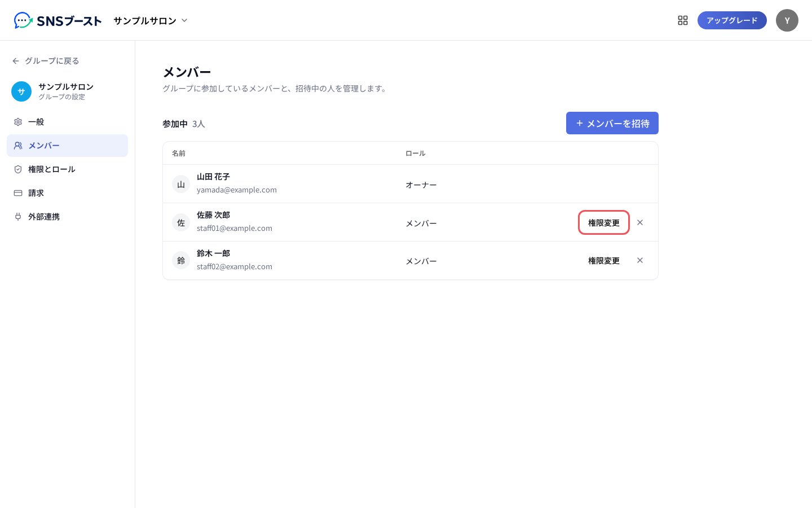Image resolution: width=812 pixels, height=508 pixels.
Task: Click the 参加中 3人 count label
Action: coord(184,124)
